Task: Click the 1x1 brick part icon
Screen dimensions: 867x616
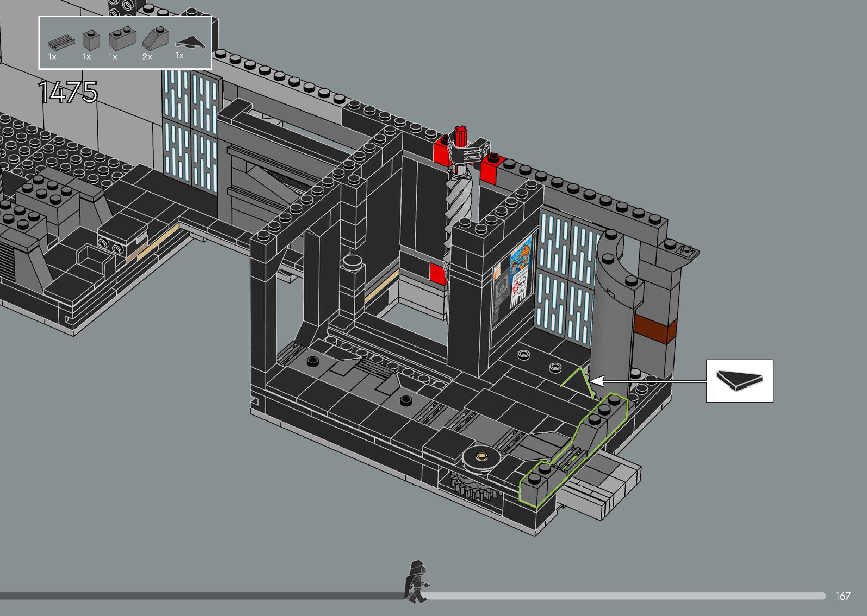Action: point(91,40)
